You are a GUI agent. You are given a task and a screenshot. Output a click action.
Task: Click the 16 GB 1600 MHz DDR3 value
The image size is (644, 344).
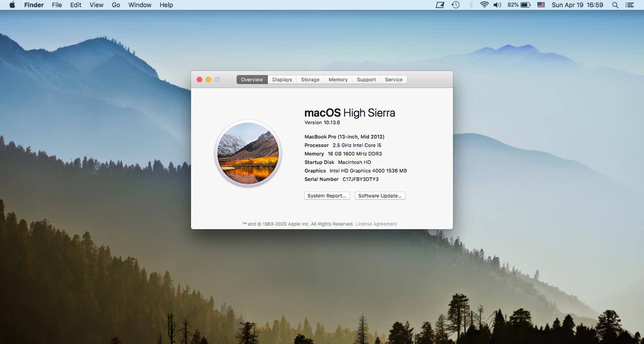click(355, 154)
